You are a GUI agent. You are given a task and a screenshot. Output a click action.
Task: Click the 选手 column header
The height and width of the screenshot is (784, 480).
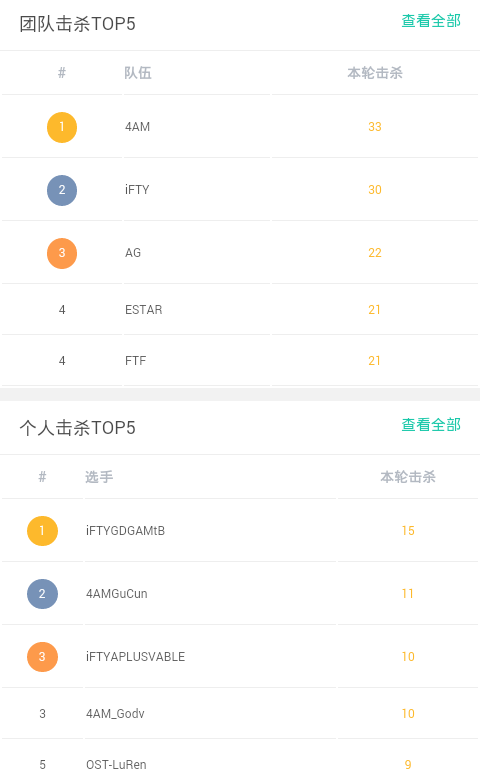tap(99, 477)
